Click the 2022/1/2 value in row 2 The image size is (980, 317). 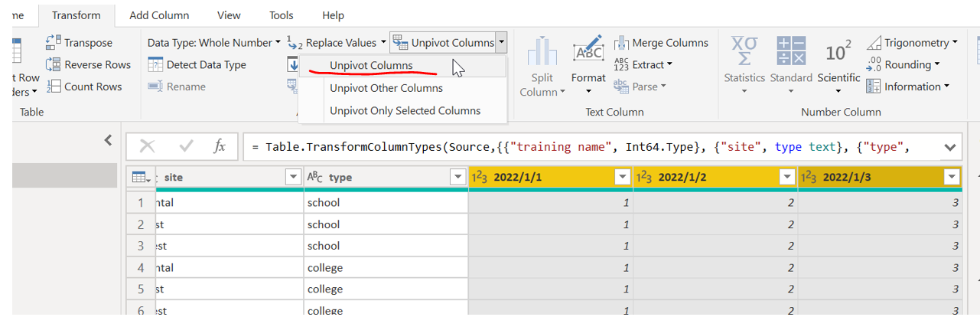[x=715, y=224]
